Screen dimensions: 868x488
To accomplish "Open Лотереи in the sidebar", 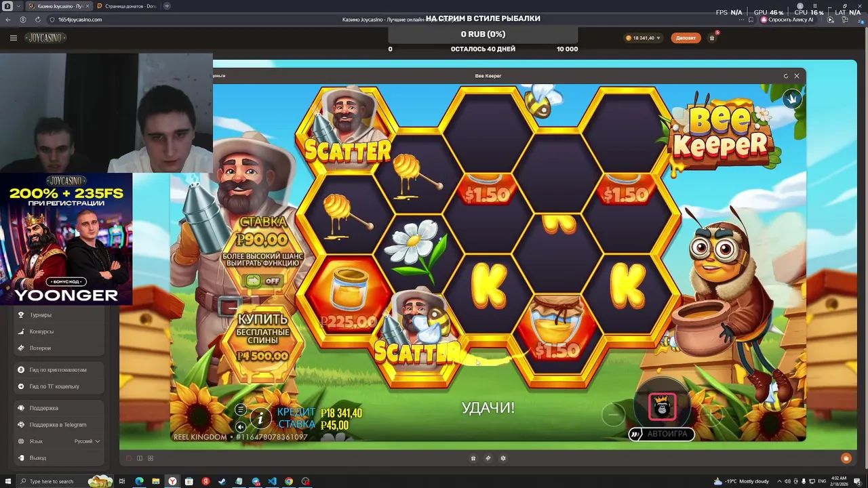I will 40,348.
